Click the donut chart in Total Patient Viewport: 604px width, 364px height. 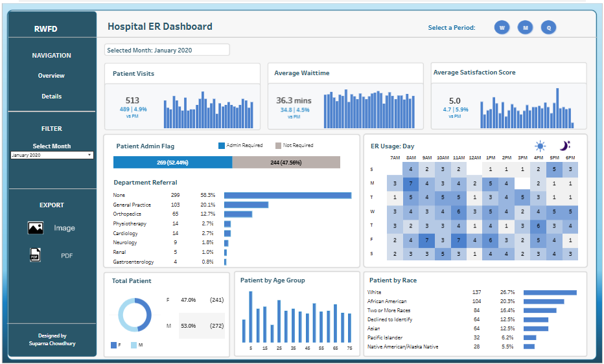(x=135, y=315)
